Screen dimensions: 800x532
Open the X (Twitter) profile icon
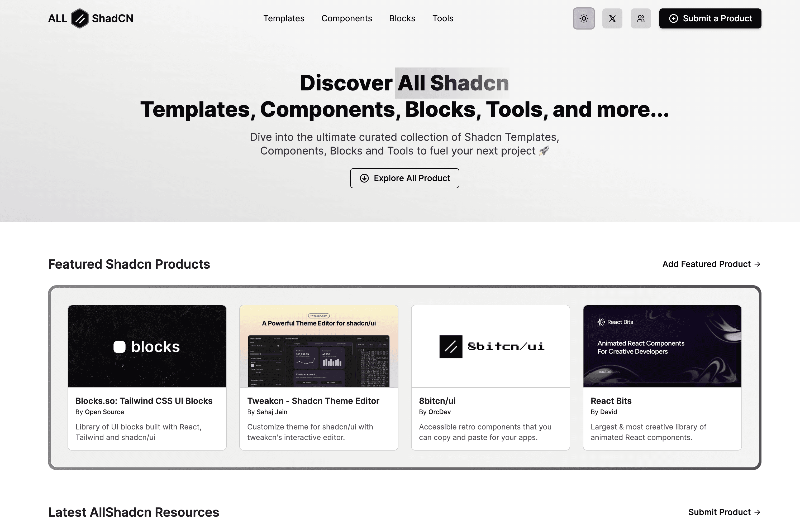click(x=612, y=18)
